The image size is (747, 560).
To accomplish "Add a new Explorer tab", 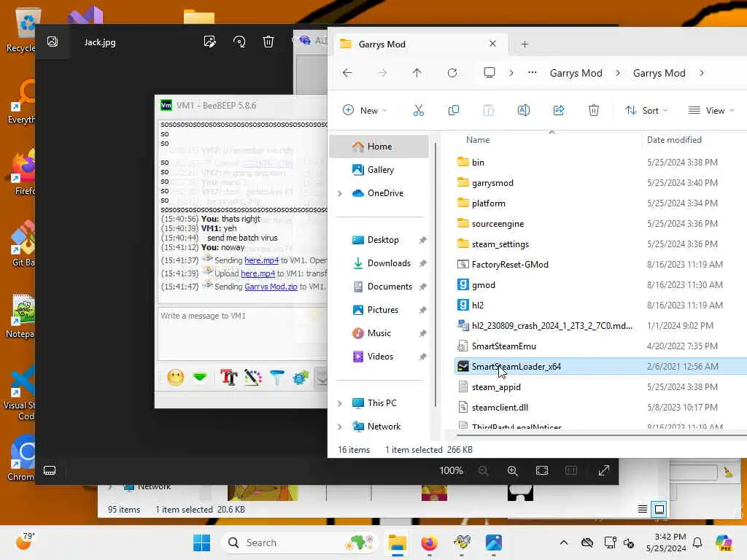I will [525, 44].
